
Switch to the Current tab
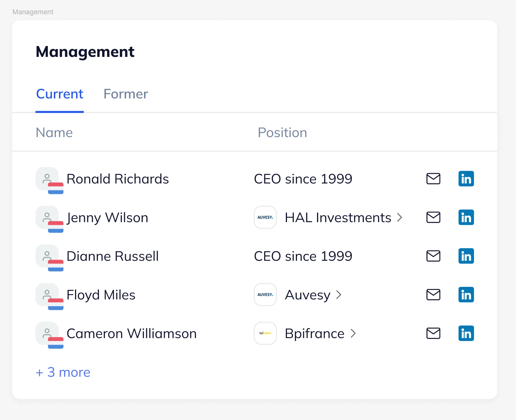click(60, 94)
